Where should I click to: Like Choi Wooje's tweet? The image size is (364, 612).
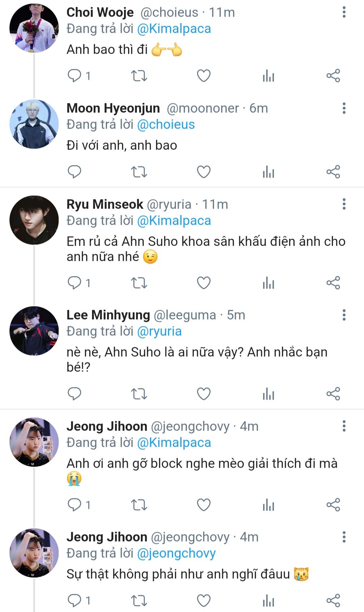(204, 76)
